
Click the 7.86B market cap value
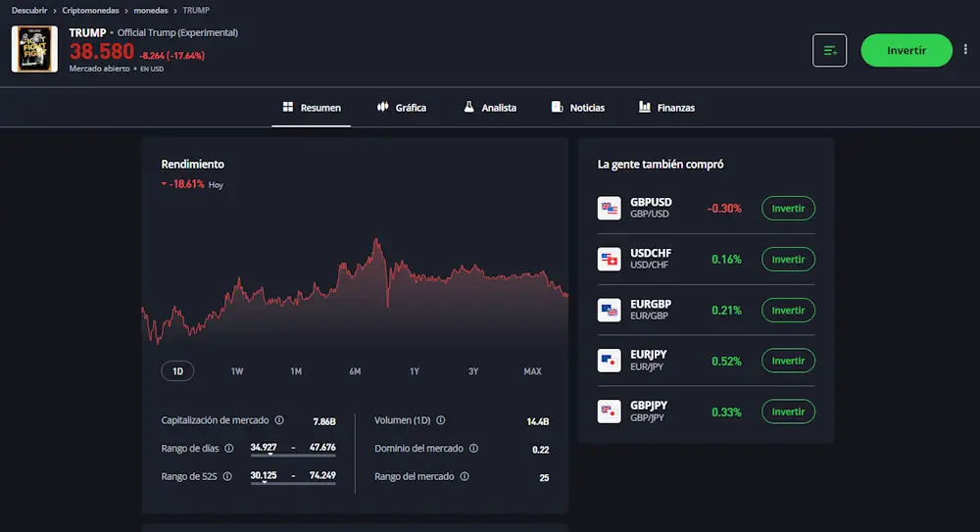pyautogui.click(x=324, y=421)
